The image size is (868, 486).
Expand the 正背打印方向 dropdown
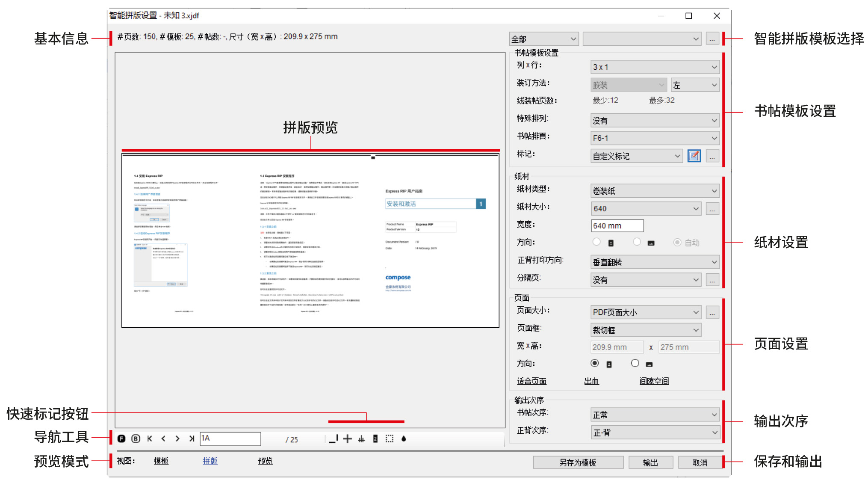(655, 262)
